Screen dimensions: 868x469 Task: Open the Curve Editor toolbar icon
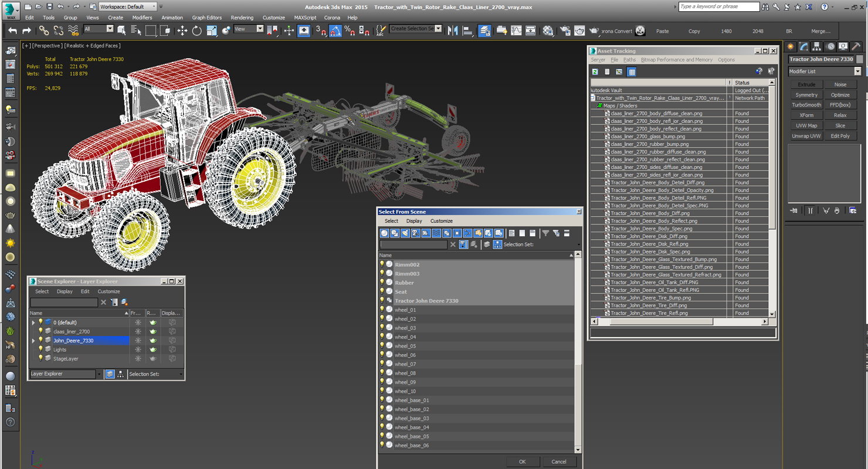pos(516,30)
